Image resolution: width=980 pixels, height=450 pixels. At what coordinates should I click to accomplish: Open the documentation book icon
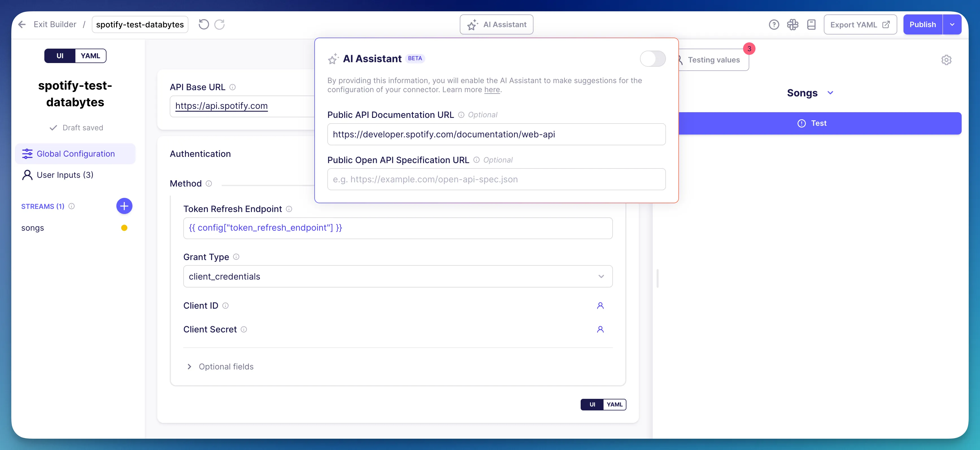811,25
